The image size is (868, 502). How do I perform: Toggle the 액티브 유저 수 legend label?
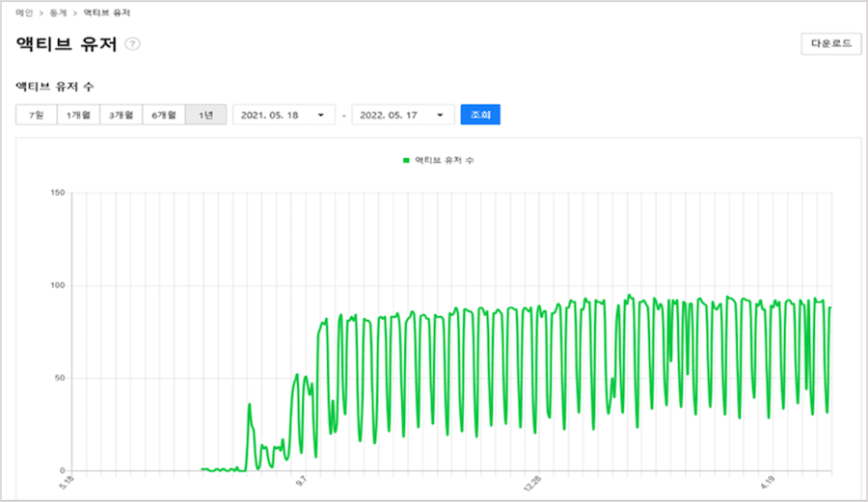click(444, 160)
